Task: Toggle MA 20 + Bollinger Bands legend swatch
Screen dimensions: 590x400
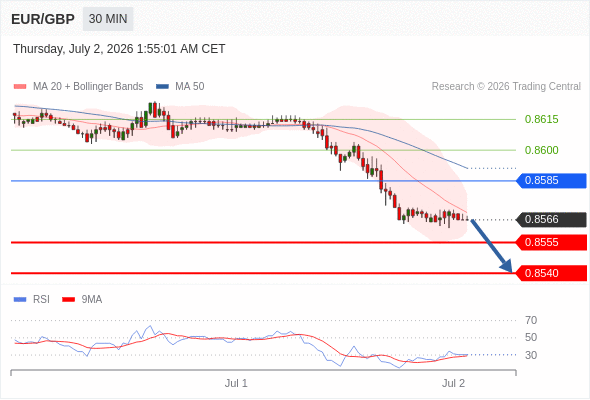Action: pyautogui.click(x=20, y=87)
